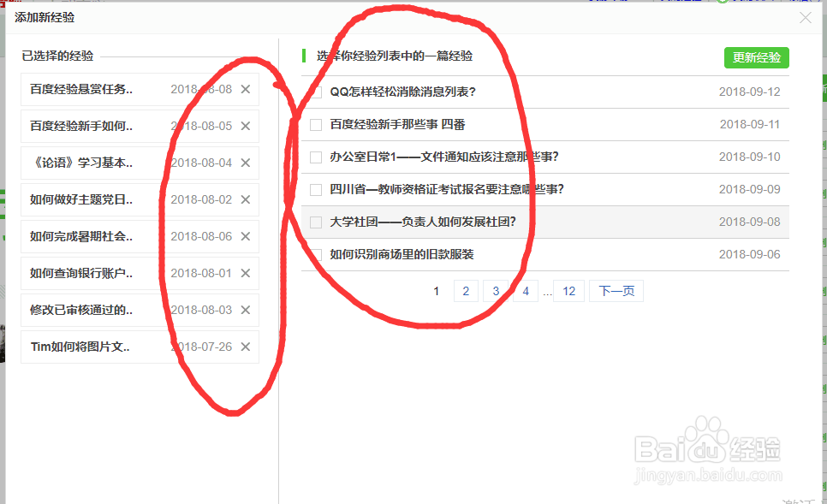
Task: Check the "QQ怎样轻松消除消息列表?" checkbox
Action: click(315, 92)
